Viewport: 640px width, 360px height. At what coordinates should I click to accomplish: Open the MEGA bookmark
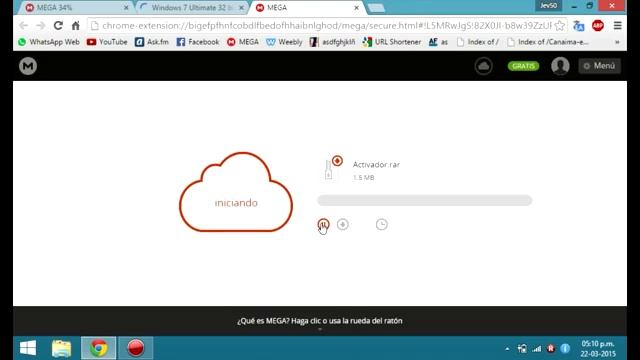point(243,42)
